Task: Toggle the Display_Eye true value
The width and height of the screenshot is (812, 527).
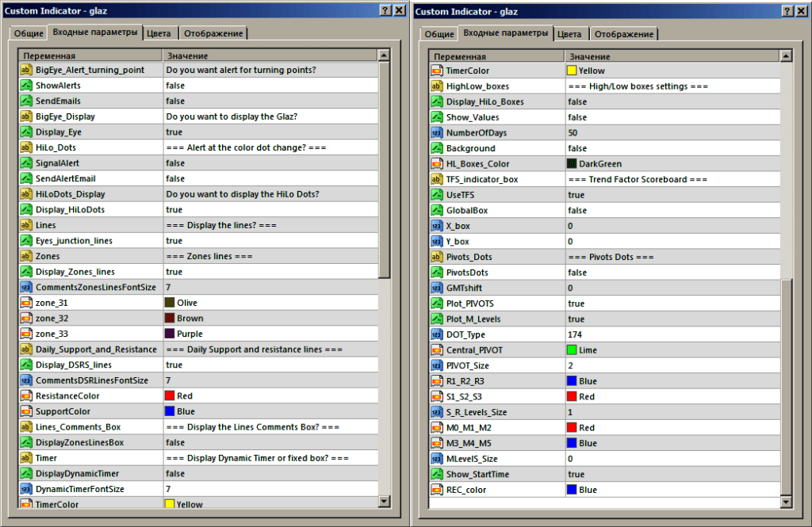Action: point(174,132)
